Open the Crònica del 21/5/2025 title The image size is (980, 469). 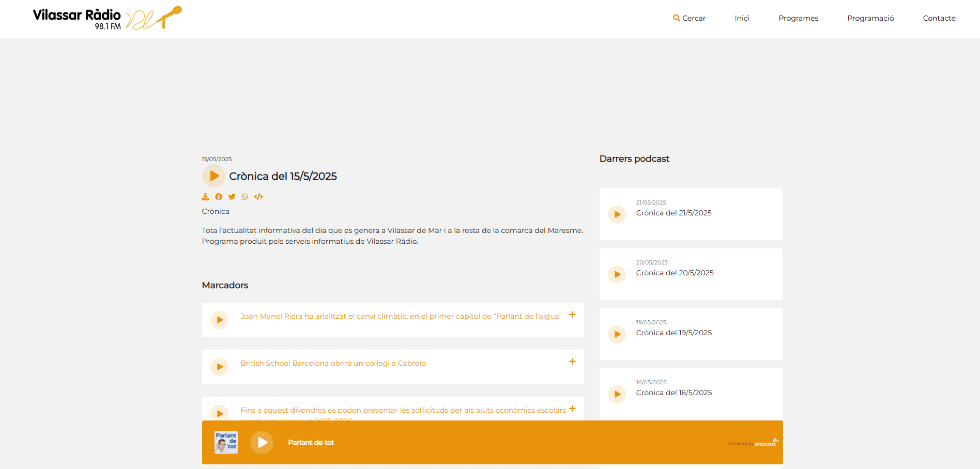[x=673, y=213]
